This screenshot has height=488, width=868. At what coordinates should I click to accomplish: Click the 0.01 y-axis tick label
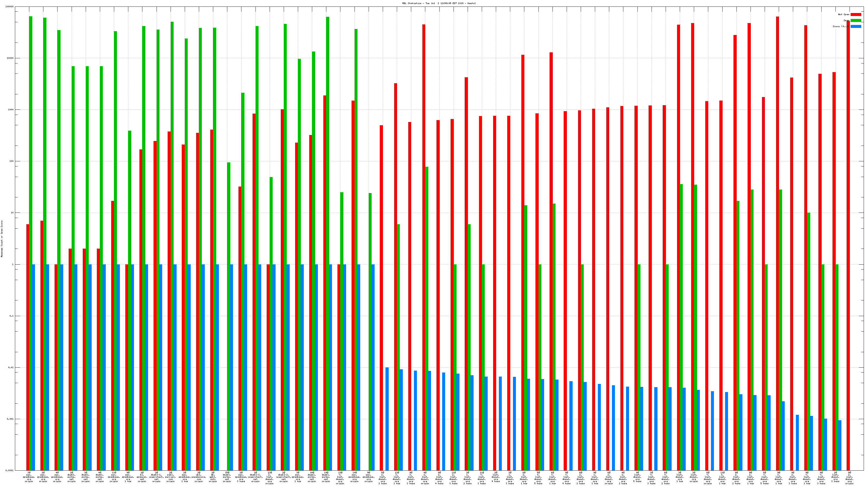(x=11, y=367)
